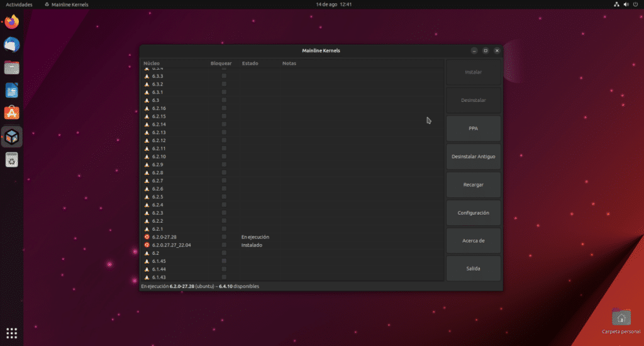Image resolution: width=644 pixels, height=346 pixels.
Task: Click the Bloquear column header
Action: pos(221,64)
